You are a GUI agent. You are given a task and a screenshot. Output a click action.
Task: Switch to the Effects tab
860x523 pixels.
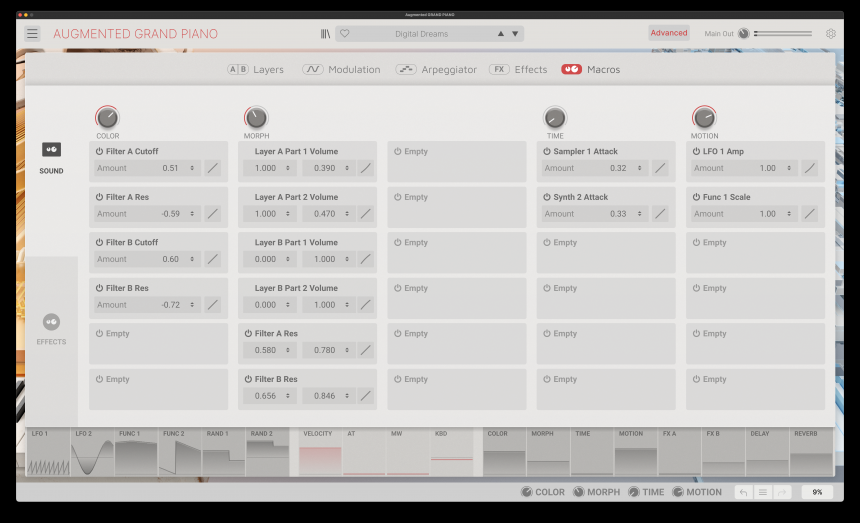(518, 70)
